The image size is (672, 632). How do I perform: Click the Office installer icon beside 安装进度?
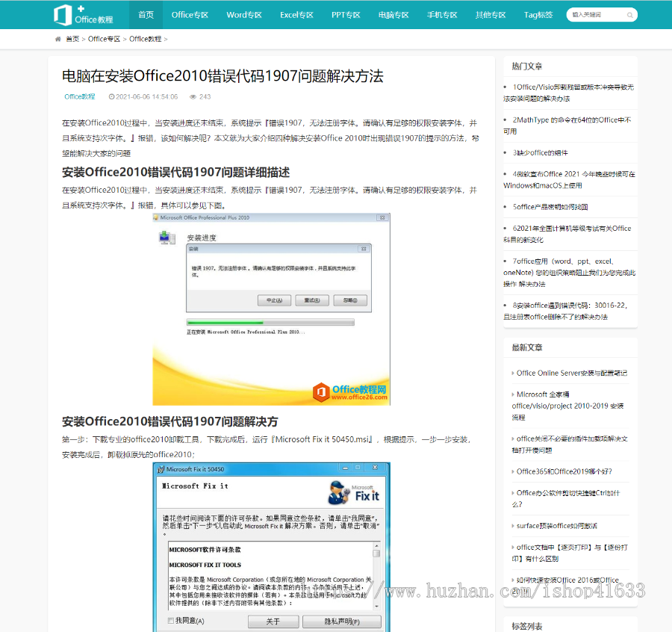(x=167, y=238)
